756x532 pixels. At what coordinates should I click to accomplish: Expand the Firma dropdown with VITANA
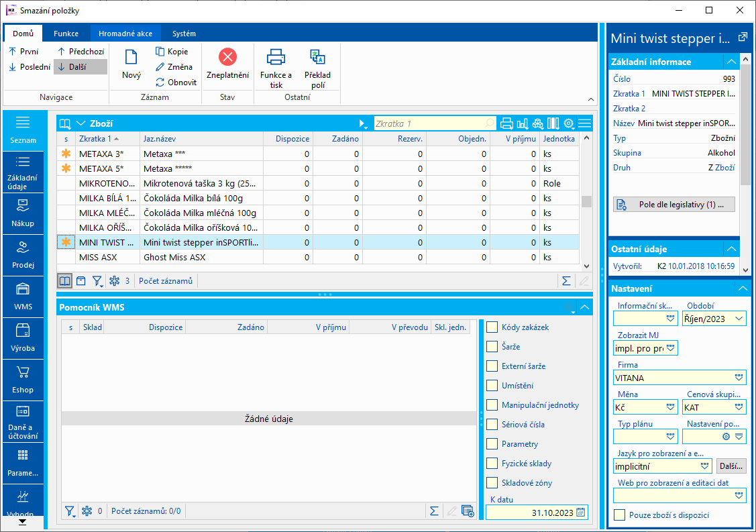(739, 378)
